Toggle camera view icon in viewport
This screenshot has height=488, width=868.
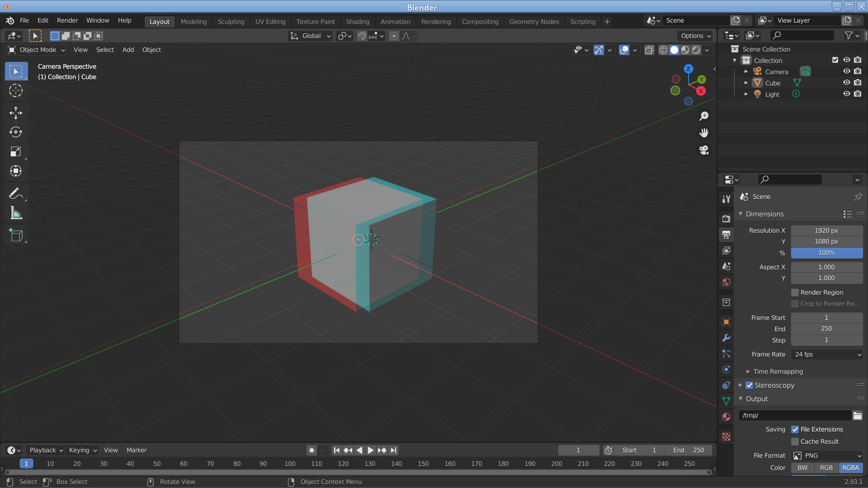(704, 150)
